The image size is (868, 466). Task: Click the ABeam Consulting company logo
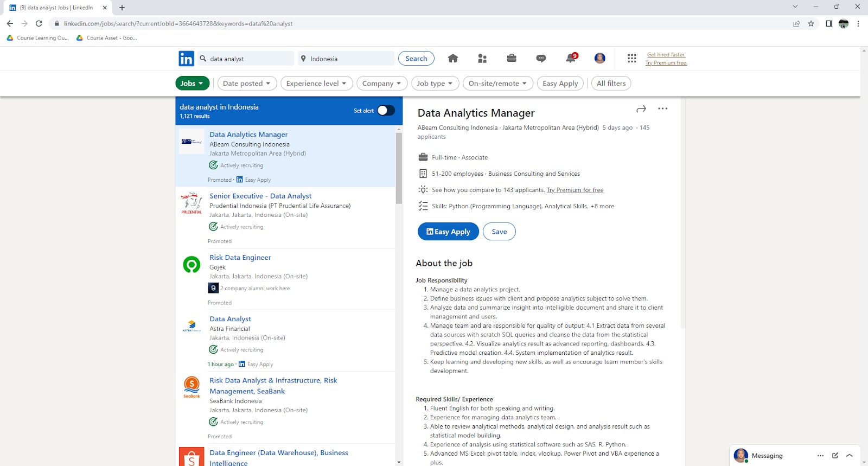(x=192, y=142)
